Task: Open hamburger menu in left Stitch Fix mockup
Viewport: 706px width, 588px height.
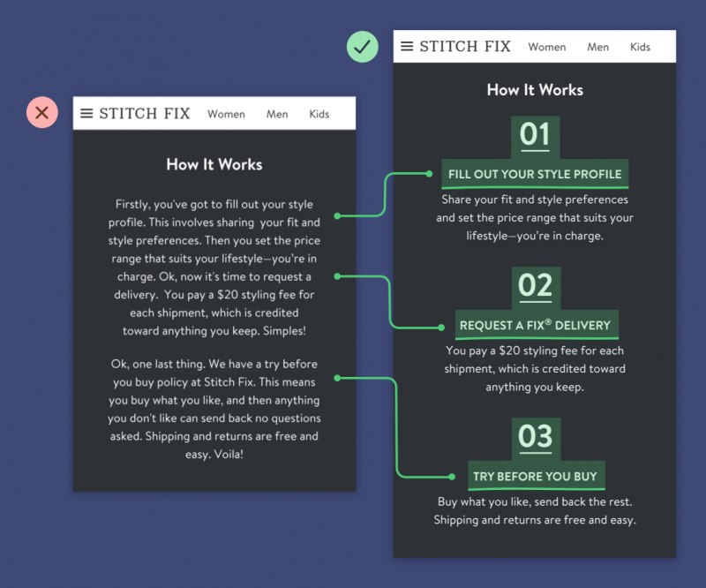Action: [x=86, y=113]
